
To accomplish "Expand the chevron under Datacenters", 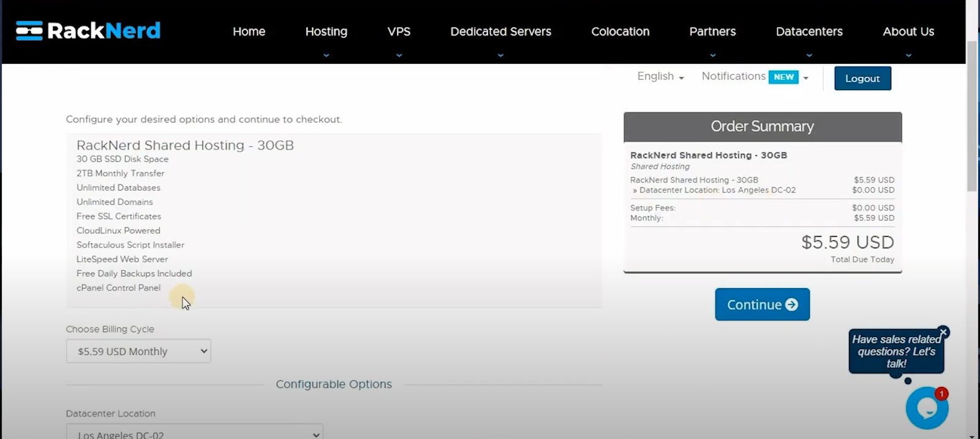I will click(x=809, y=55).
